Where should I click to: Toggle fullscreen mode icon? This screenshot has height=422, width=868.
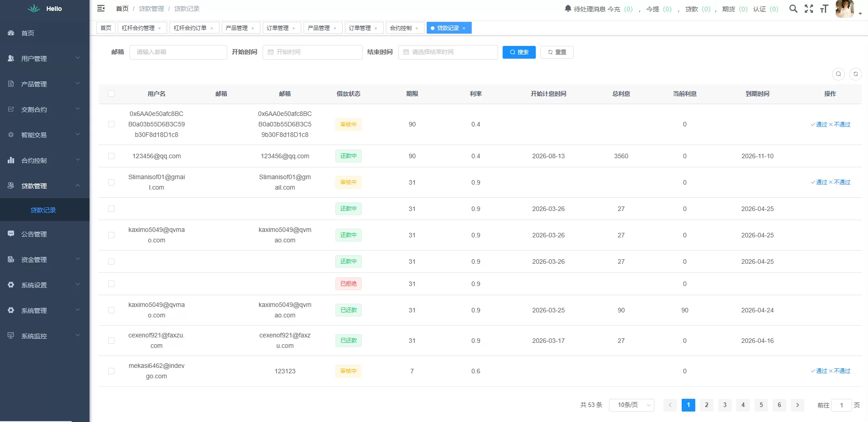[809, 8]
